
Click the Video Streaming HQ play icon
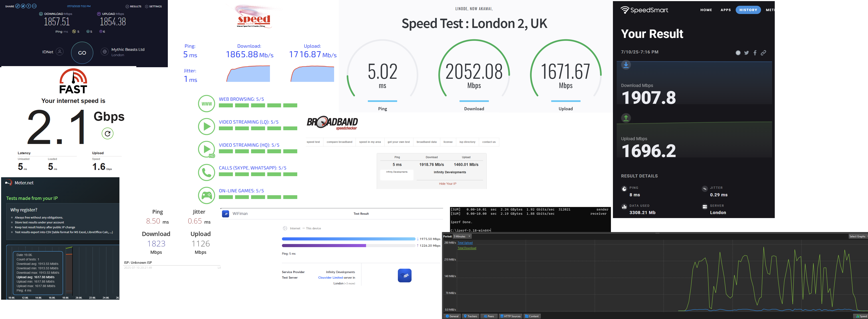point(206,149)
